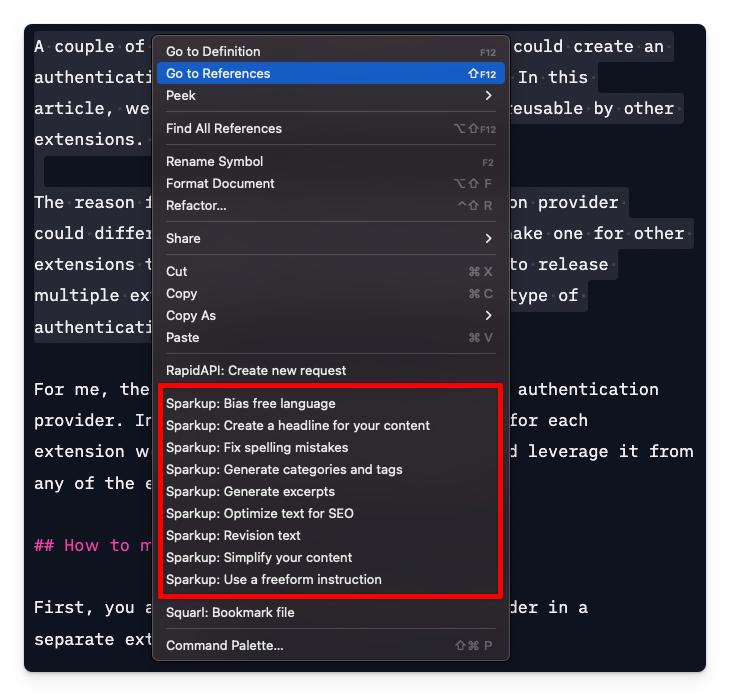Viewport: 730px width, 696px height.
Task: Choose Go to Definition in context menu
Action: coord(331,51)
